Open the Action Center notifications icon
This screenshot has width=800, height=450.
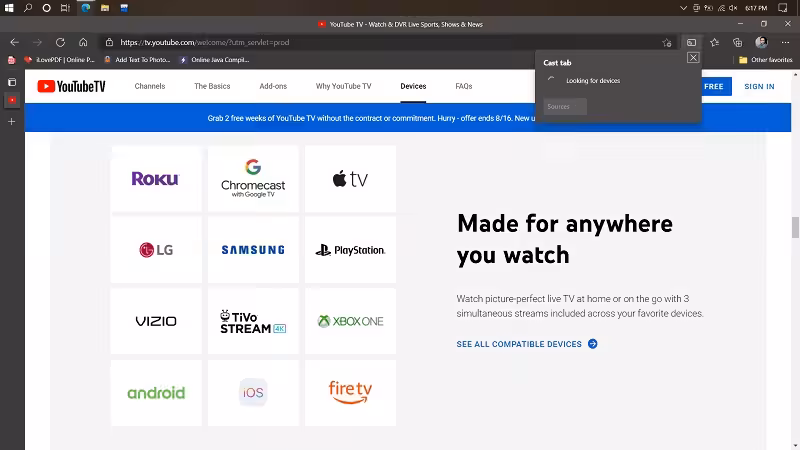coord(783,8)
